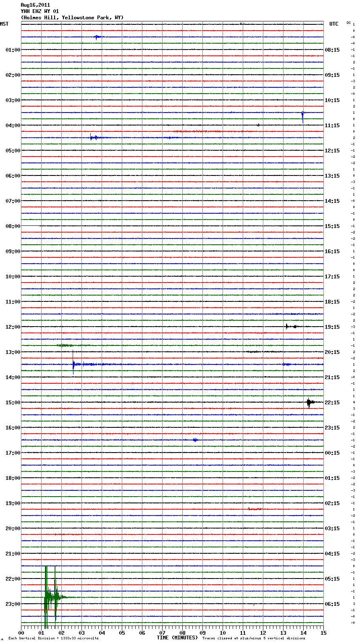Select the 01:00 MST time label

tap(13, 50)
